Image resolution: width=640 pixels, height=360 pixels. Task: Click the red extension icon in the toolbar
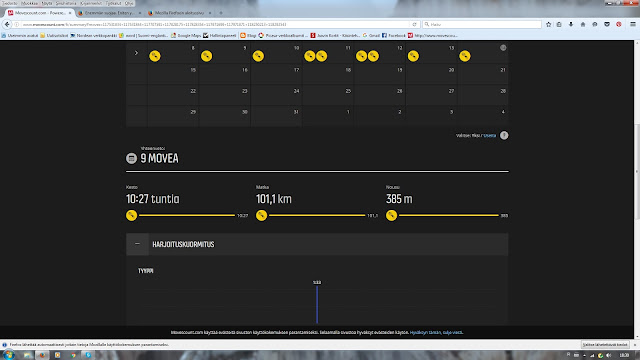[x=619, y=24]
